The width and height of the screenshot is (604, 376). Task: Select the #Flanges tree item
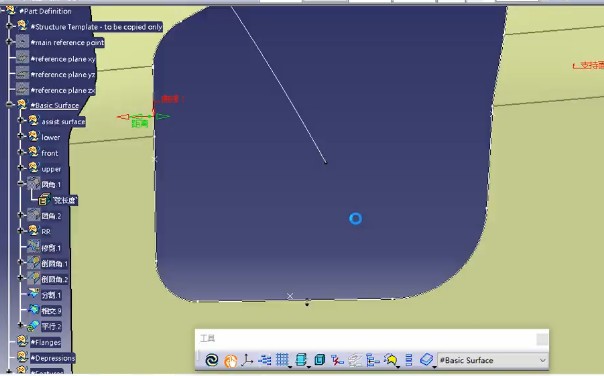45,342
